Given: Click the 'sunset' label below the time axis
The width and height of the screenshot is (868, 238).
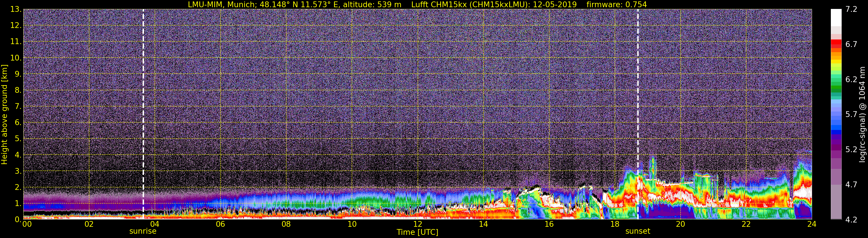Looking at the screenshot, I should point(638,231).
